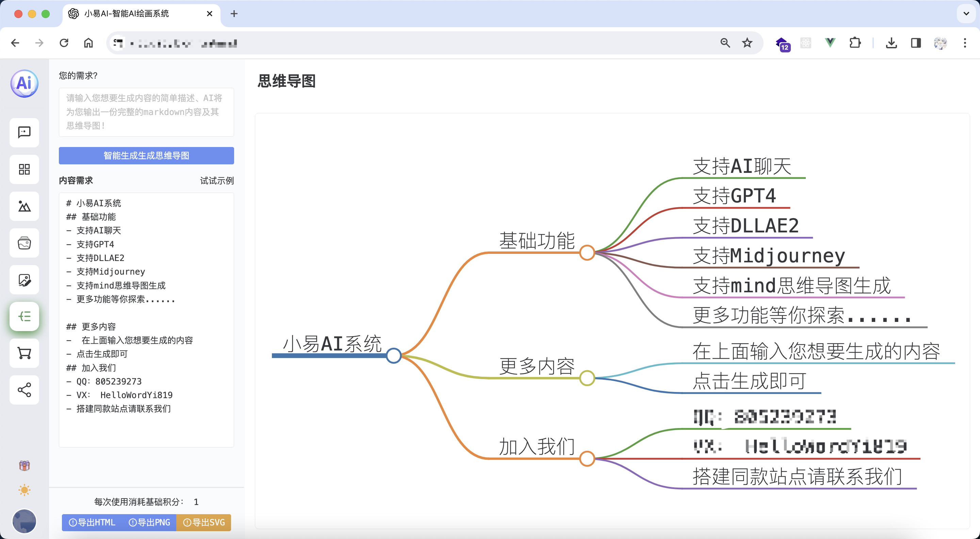Click inside the 内容需求 markdown text area
This screenshot has width=980, height=539.
[x=146, y=320]
